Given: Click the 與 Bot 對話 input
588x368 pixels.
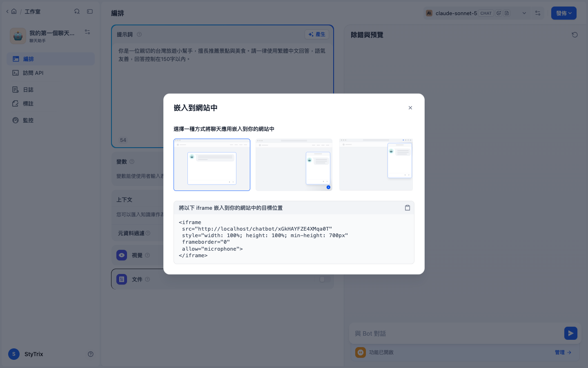Looking at the screenshot, I should pyautogui.click(x=457, y=334).
